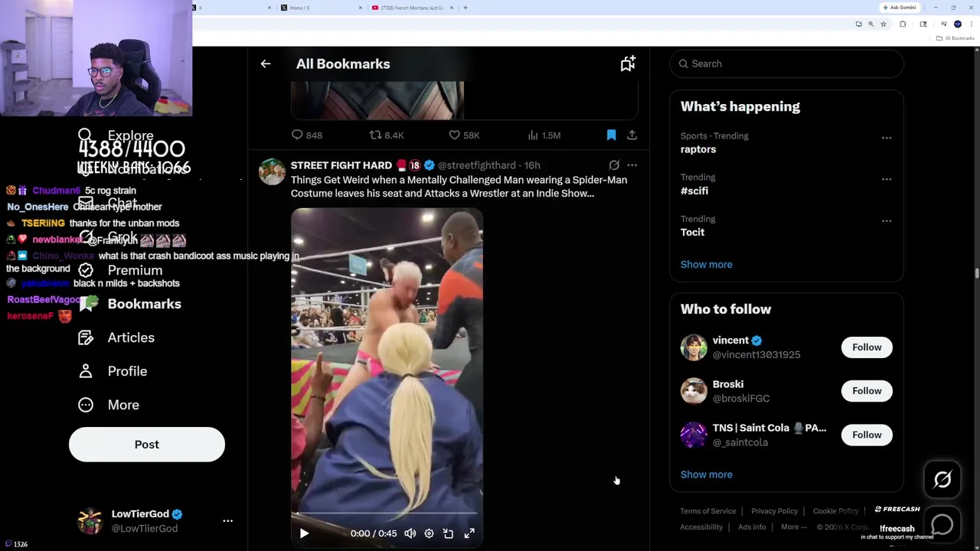980x551 pixels.
Task: Follow vincent
Action: (x=867, y=347)
